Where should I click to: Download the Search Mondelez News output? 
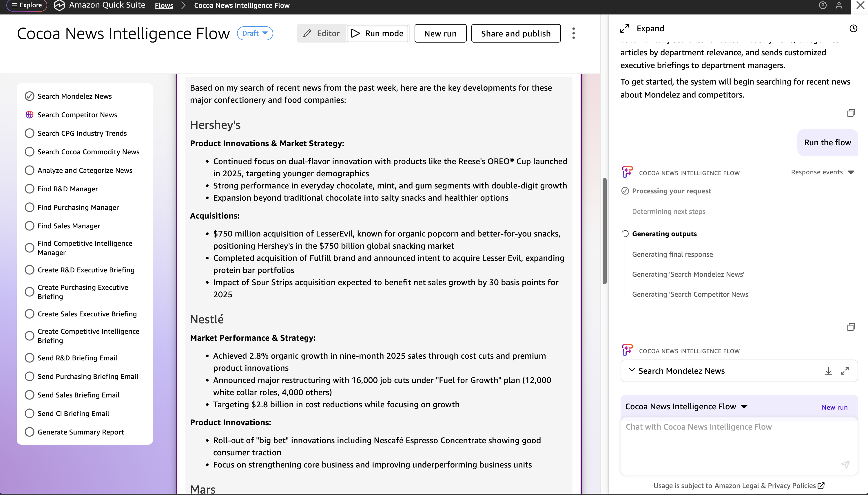828,371
